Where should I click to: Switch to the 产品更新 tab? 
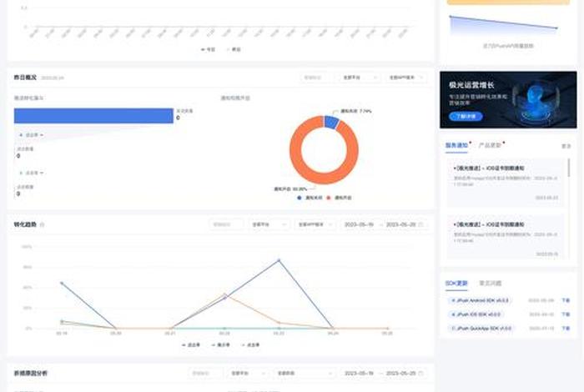490,144
